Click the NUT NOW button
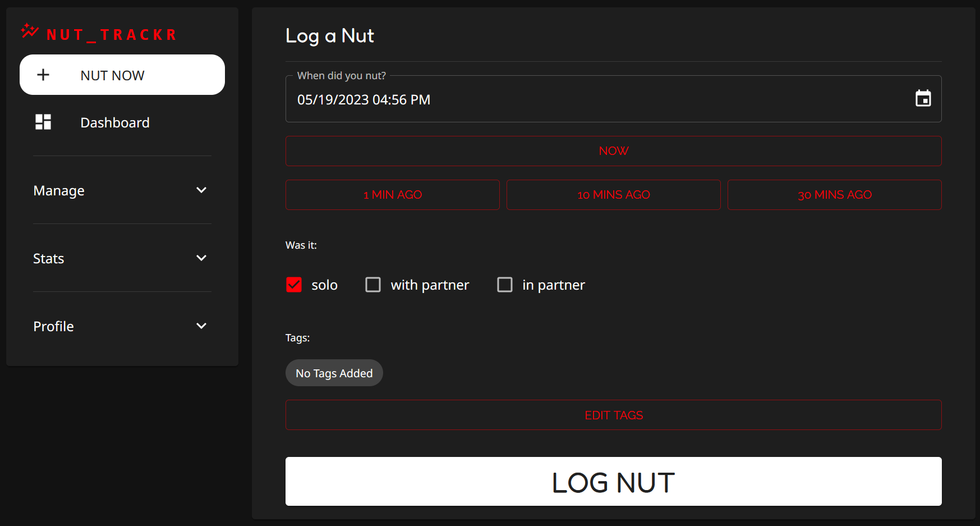 [x=122, y=75]
